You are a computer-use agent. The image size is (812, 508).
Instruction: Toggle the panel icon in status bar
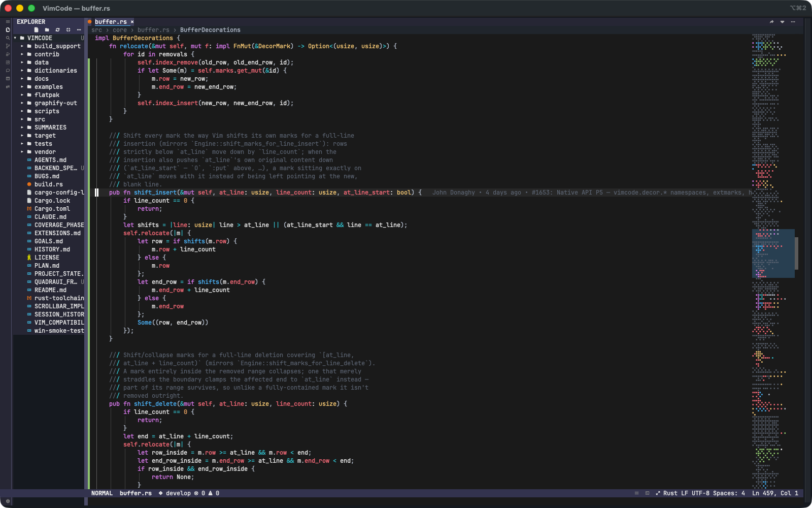tap(647, 493)
